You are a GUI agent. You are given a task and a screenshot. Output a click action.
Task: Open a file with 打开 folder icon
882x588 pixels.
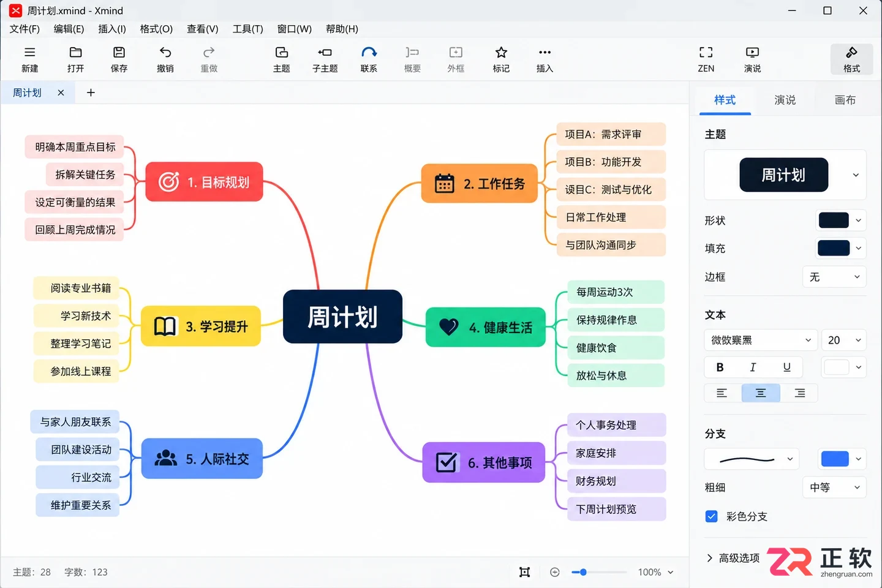(75, 53)
